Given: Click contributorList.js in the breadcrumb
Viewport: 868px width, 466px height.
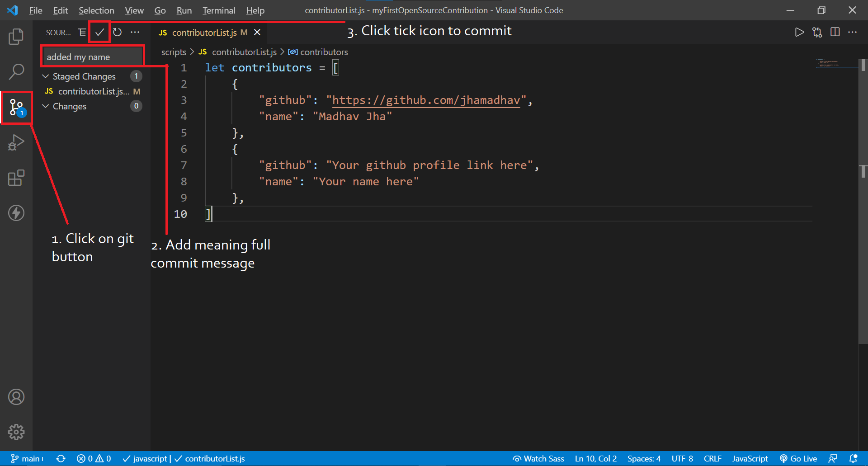Looking at the screenshot, I should 238,52.
